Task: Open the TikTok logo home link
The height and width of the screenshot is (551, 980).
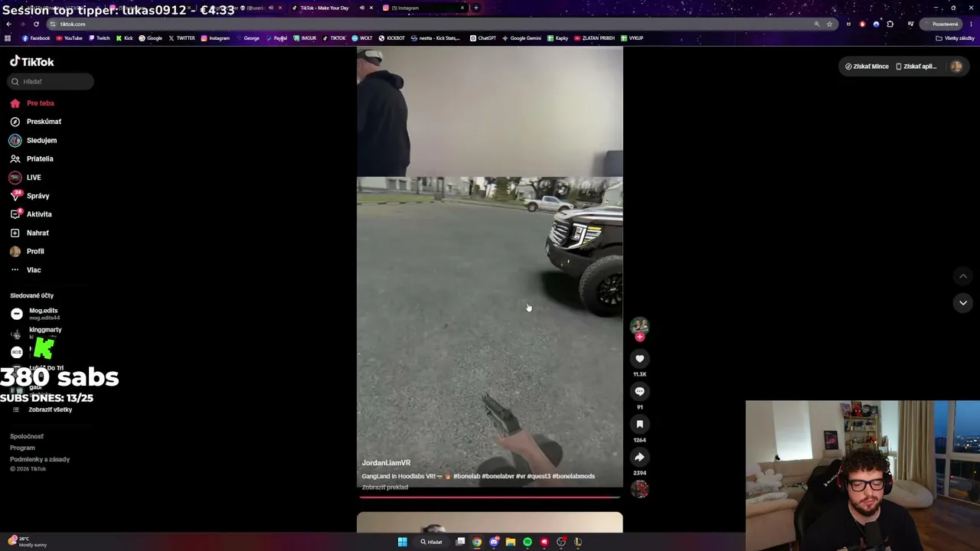Action: (32, 62)
